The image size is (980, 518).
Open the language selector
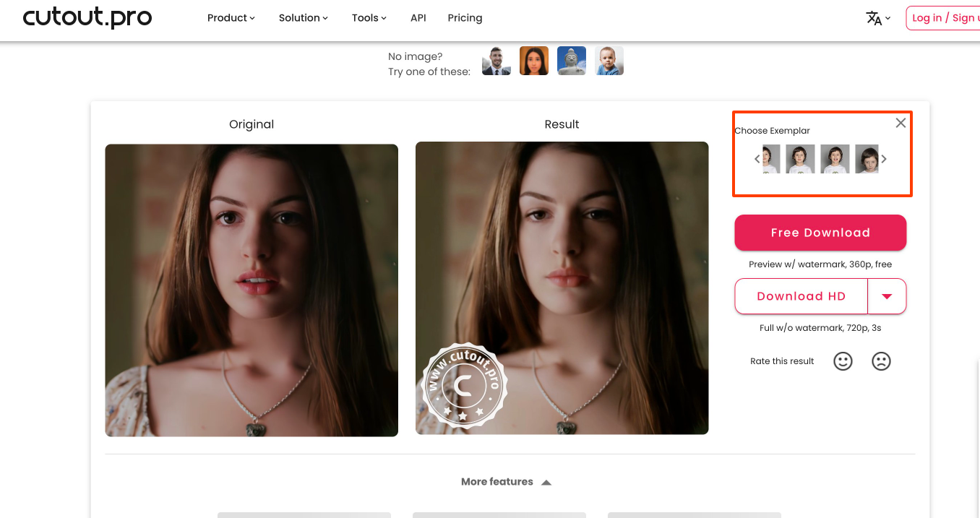point(878,18)
